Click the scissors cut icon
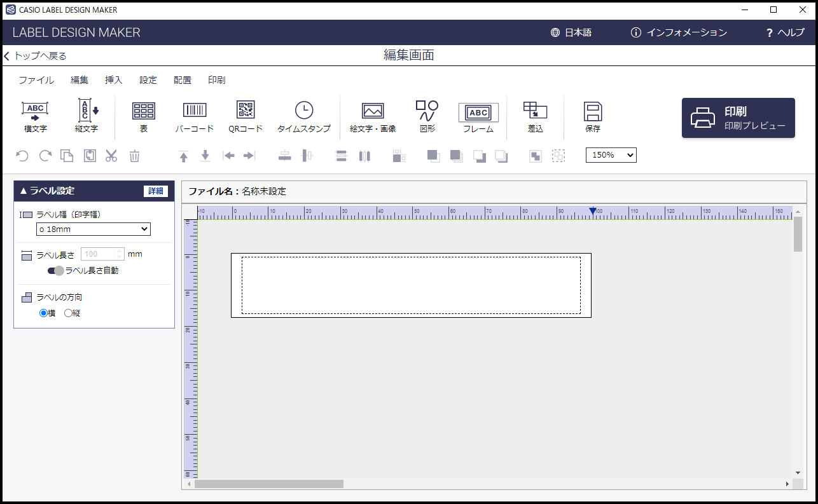 [x=111, y=156]
